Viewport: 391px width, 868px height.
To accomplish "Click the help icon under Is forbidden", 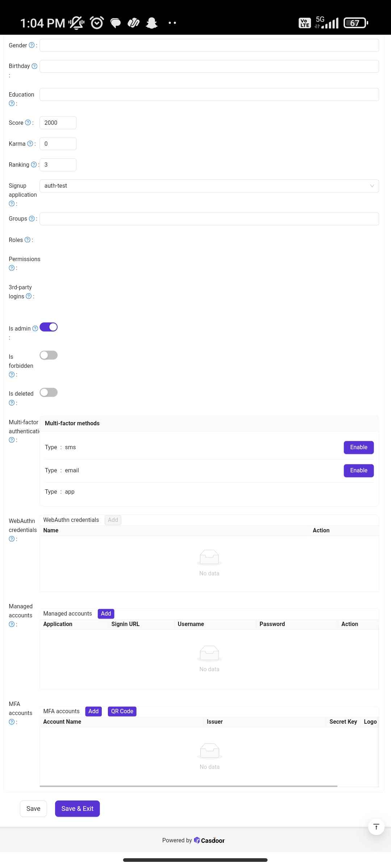I will tap(12, 375).
